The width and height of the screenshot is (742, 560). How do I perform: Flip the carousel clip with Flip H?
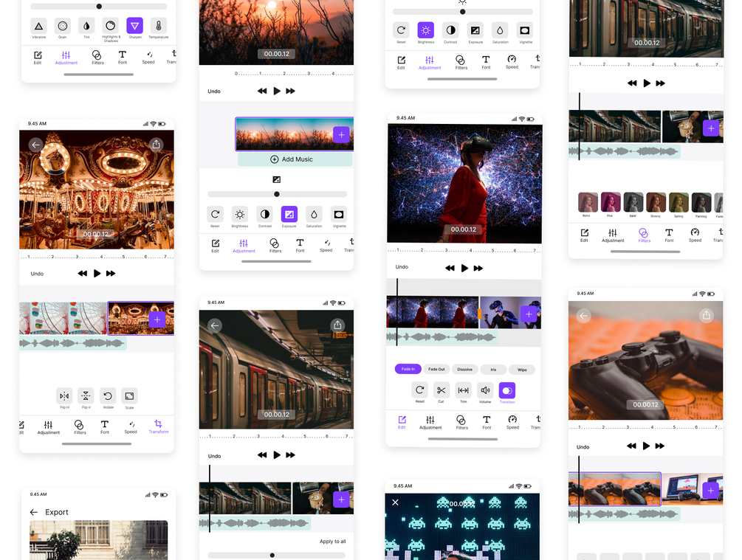(64, 396)
